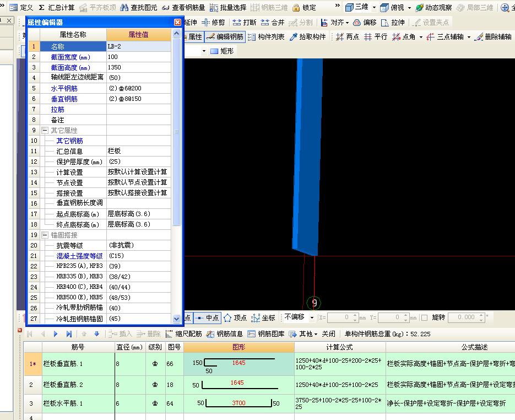
Task: Go to next rebar record arrow
Action: tap(56, 334)
